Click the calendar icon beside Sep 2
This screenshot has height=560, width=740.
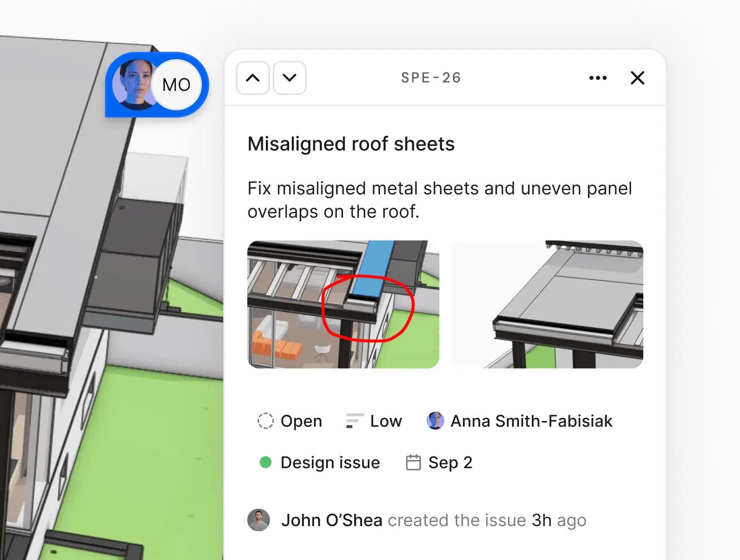414,462
